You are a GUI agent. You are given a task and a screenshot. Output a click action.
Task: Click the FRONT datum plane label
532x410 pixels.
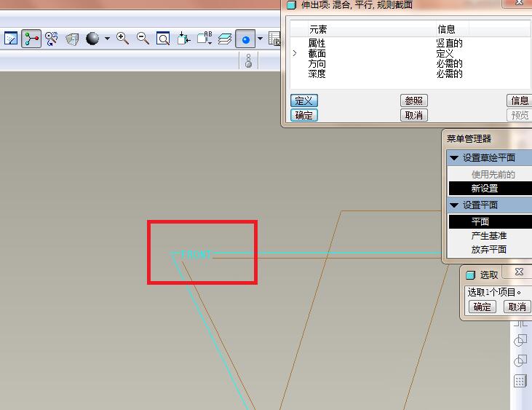(195, 255)
